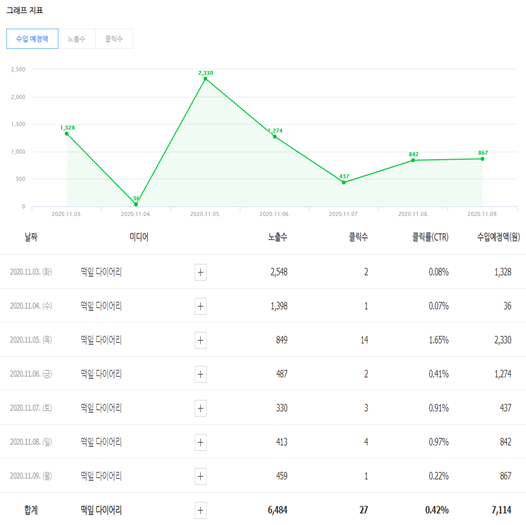Click impressions value 2,548
Screen dimensions: 526x525
(279, 272)
